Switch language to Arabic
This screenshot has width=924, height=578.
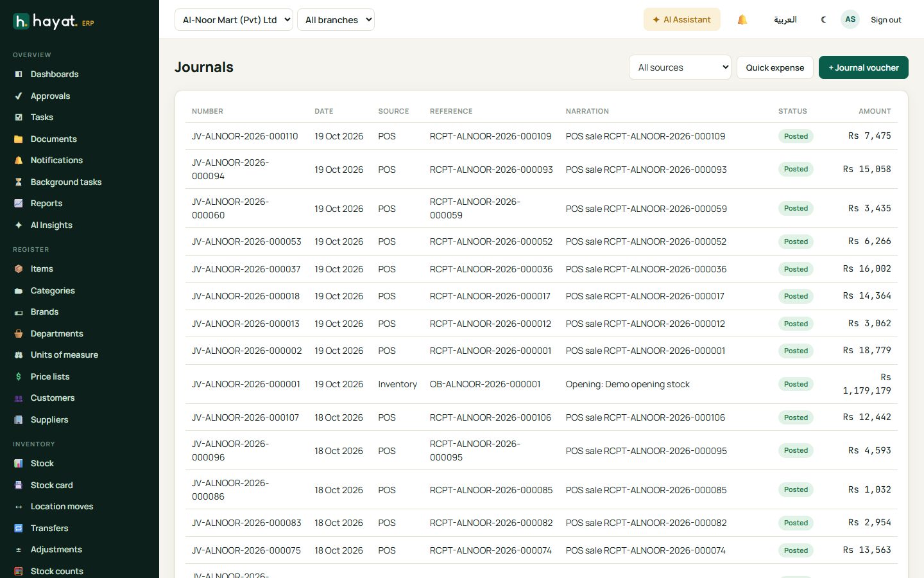pyautogui.click(x=785, y=20)
